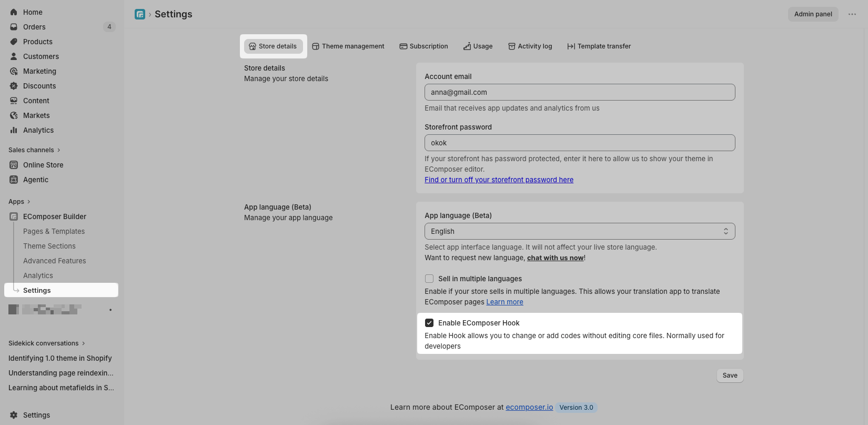Click the Agentic channel icon

[x=14, y=180]
